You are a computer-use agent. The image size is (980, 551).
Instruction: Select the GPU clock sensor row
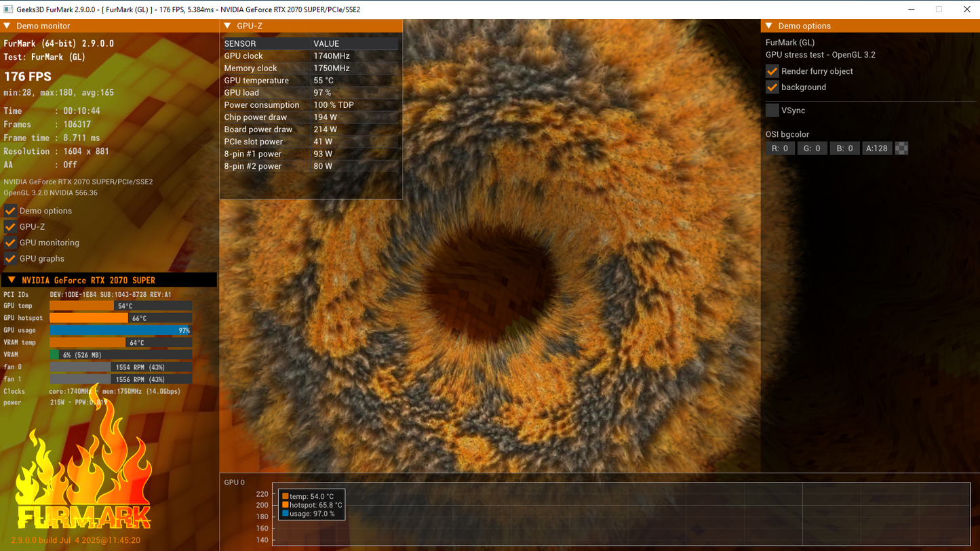[311, 56]
